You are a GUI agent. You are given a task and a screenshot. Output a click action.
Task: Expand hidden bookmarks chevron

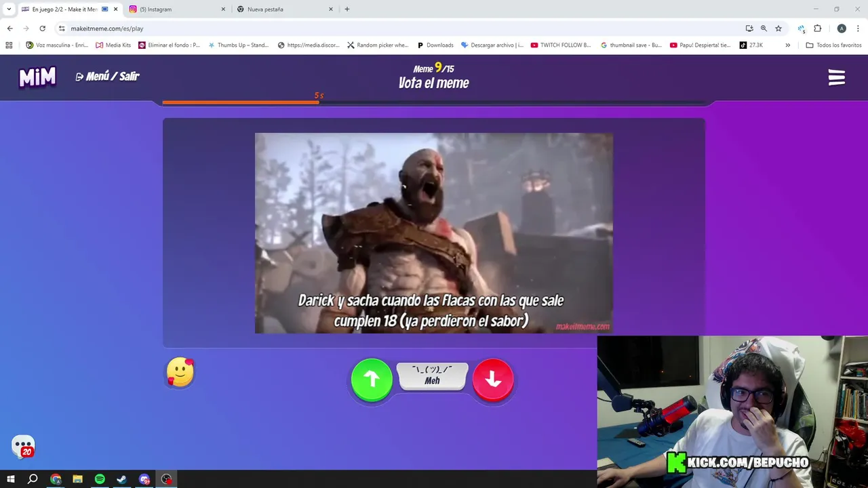[x=787, y=45]
